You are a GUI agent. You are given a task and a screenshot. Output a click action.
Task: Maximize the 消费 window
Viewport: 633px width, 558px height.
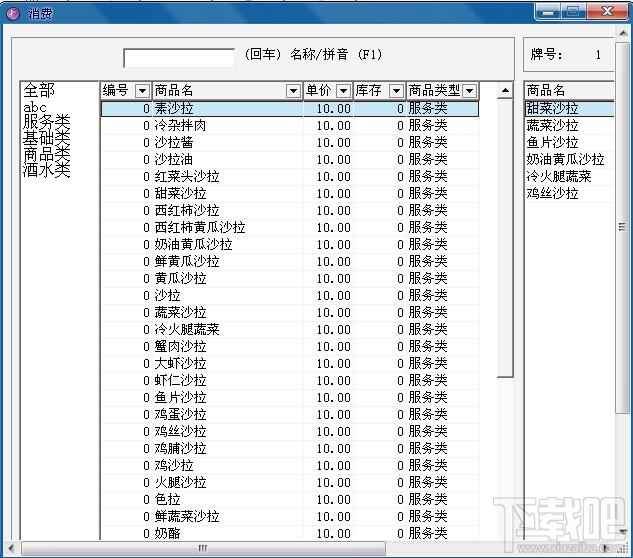(x=573, y=12)
